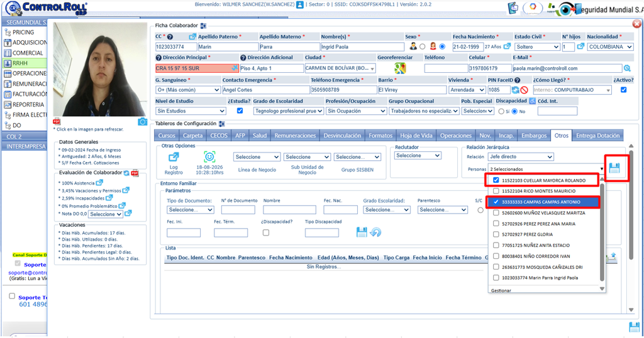
Task: Open the Relación Jefe directo dropdown
Action: coord(521,156)
